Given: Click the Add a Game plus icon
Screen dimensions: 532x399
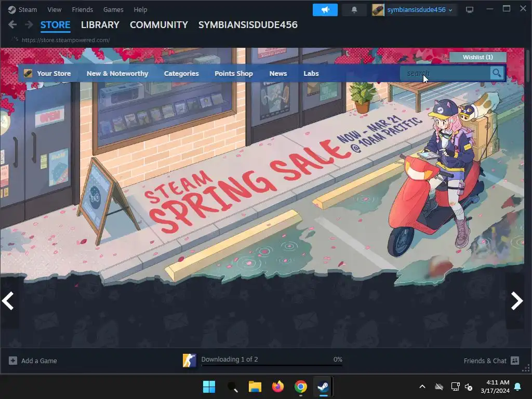Looking at the screenshot, I should point(13,361).
